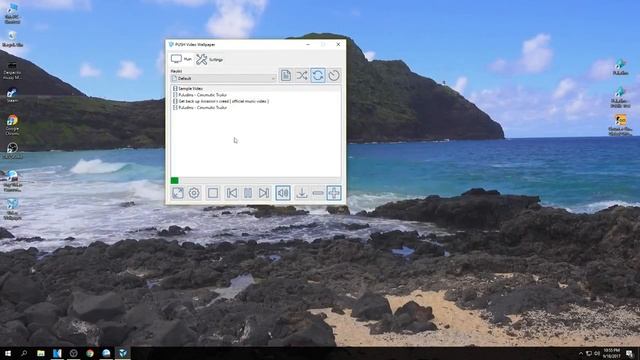Toggle shuffle playback
The height and width of the screenshot is (360, 640).
(302, 75)
